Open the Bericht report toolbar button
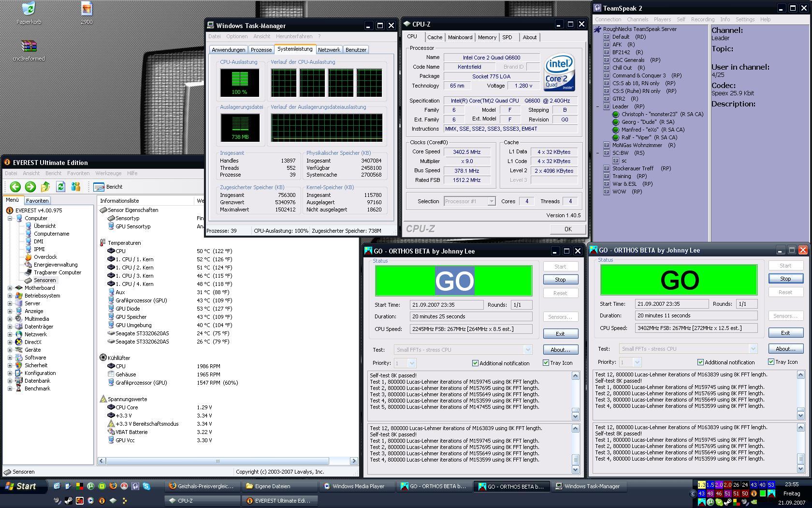The image size is (812, 508). point(108,187)
